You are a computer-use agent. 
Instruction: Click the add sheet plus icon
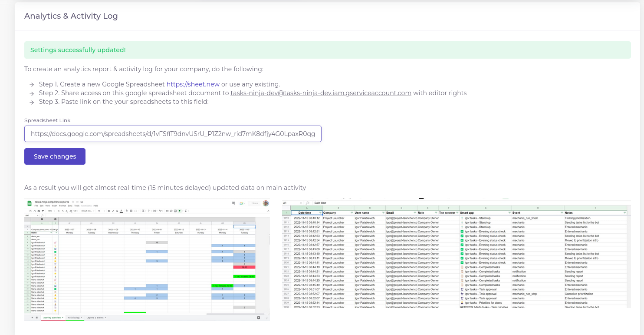coord(32,318)
